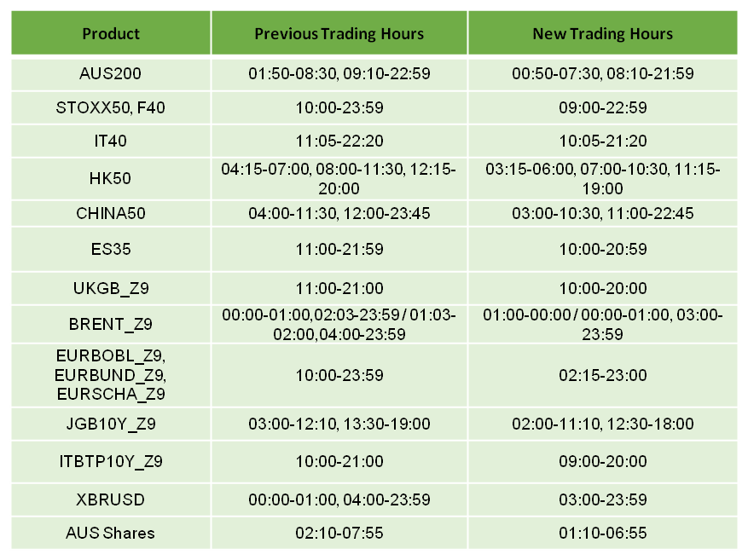The width and height of the screenshot is (748, 560).
Task: Select the HK50 product cell
Action: 111,179
